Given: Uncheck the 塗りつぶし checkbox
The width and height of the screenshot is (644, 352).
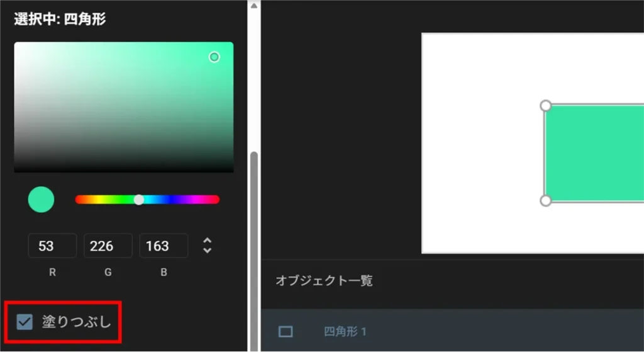Looking at the screenshot, I should pos(25,322).
